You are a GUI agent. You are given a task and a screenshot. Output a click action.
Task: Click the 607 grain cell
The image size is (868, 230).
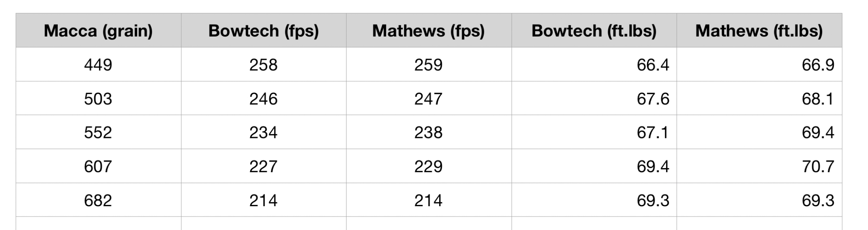coord(98,166)
